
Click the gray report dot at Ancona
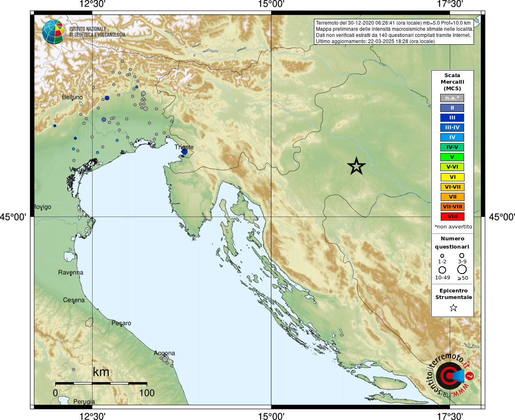click(x=165, y=359)
